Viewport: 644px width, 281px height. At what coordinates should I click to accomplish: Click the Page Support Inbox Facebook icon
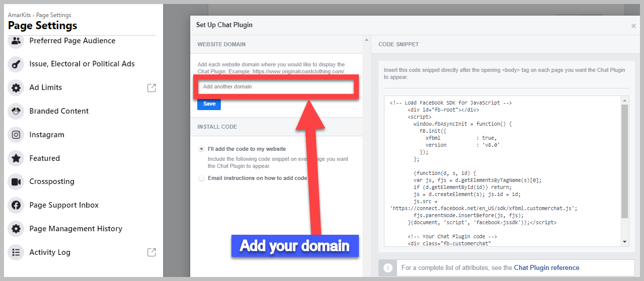click(16, 205)
